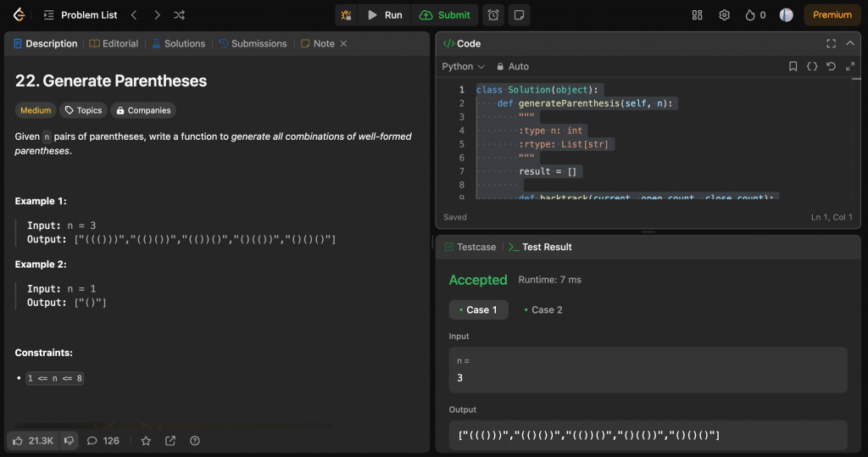Star the problem to favorites
The width and height of the screenshot is (868, 457).
tap(146, 441)
